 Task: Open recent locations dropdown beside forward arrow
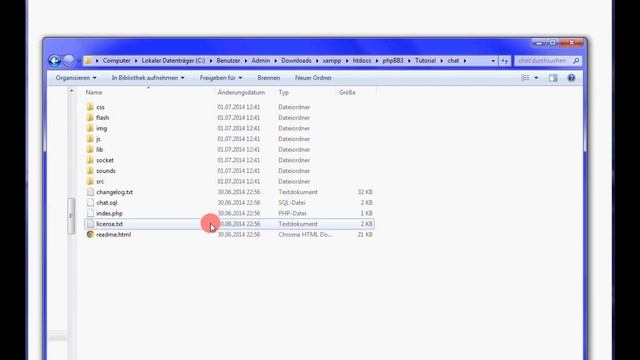(x=79, y=61)
